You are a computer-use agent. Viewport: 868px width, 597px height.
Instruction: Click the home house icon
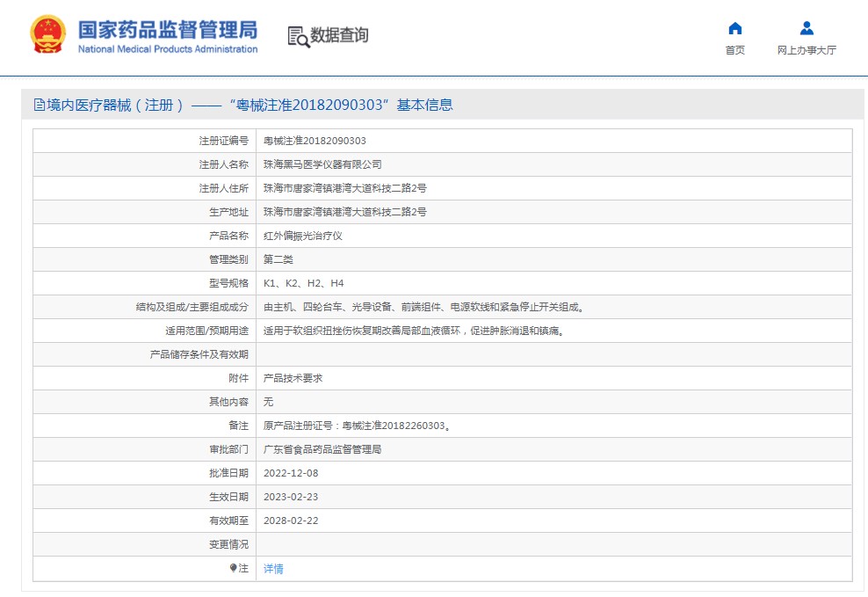click(x=735, y=28)
